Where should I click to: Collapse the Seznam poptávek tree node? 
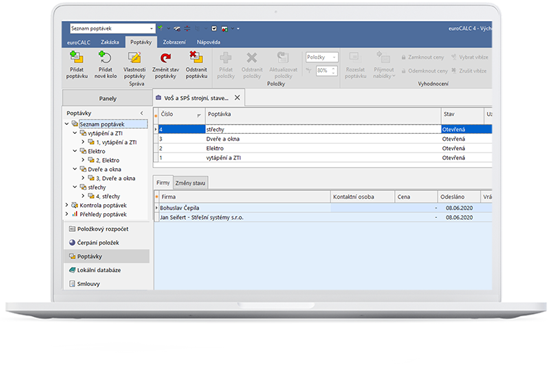tap(67, 124)
